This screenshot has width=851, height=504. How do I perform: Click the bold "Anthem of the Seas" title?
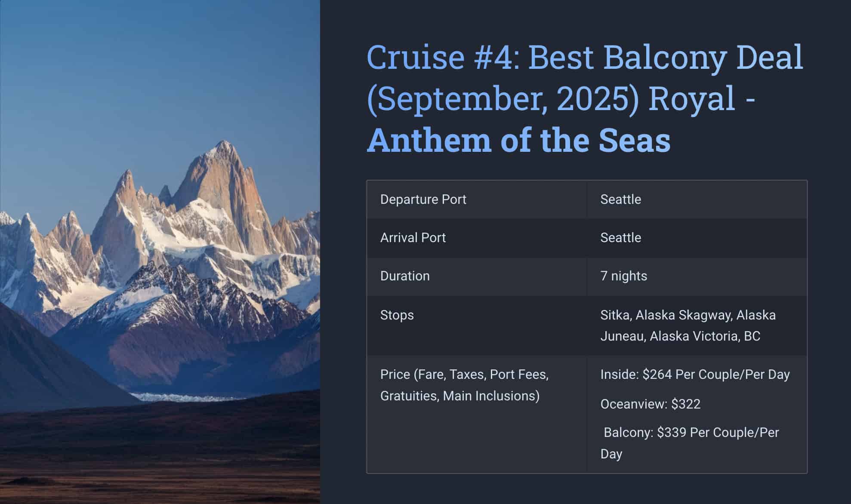tap(518, 140)
